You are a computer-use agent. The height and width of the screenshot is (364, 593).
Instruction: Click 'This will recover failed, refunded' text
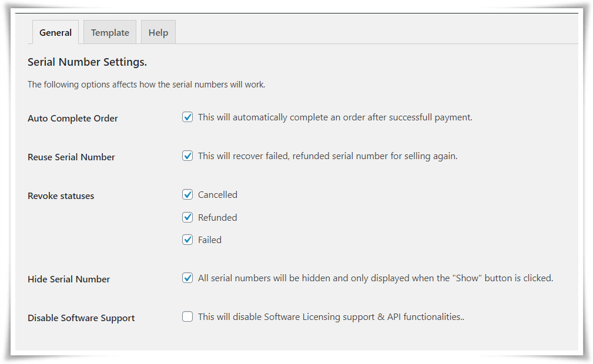(327, 156)
